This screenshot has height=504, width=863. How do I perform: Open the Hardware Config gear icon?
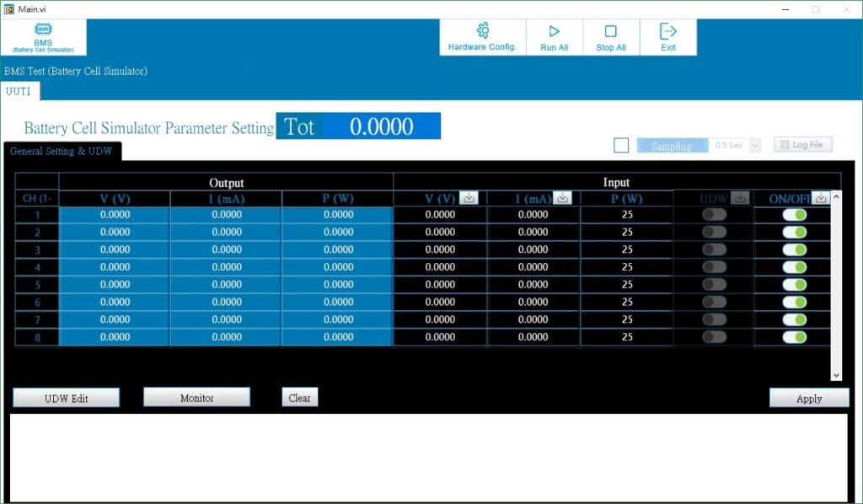481,31
